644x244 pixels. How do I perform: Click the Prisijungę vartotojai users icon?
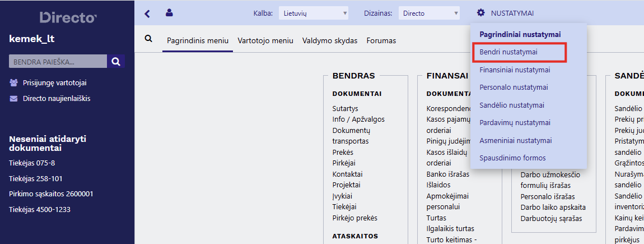[14, 82]
